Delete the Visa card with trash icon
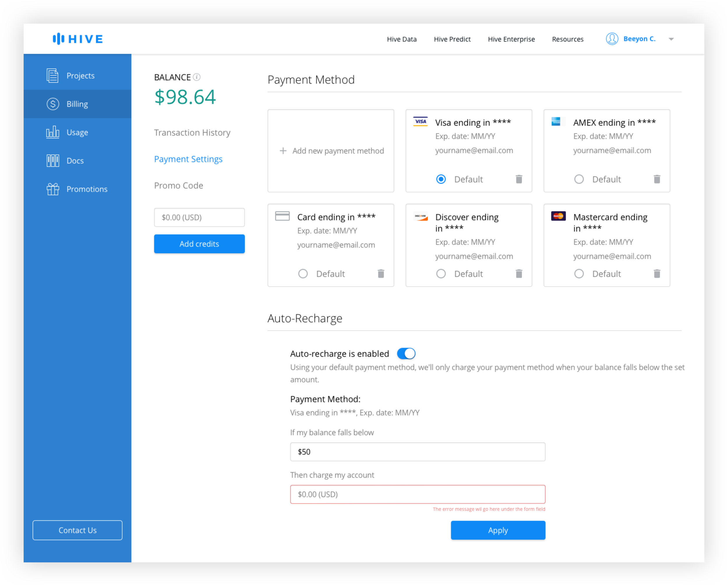 click(519, 179)
